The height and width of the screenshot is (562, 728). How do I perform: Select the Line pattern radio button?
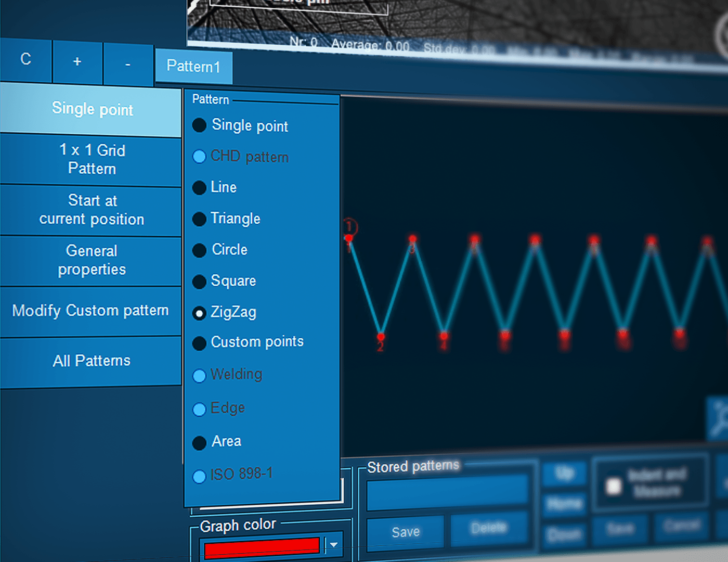[199, 188]
